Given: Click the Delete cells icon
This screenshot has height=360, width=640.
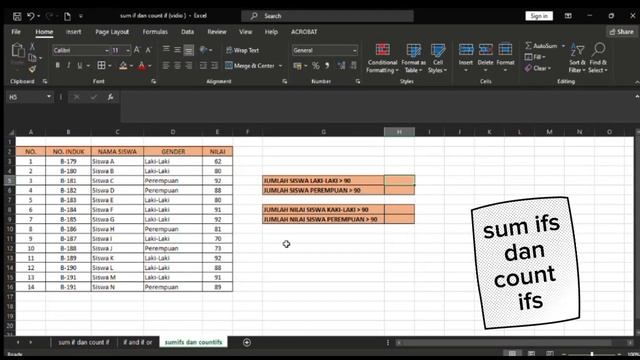Looking at the screenshot, I should [x=485, y=50].
